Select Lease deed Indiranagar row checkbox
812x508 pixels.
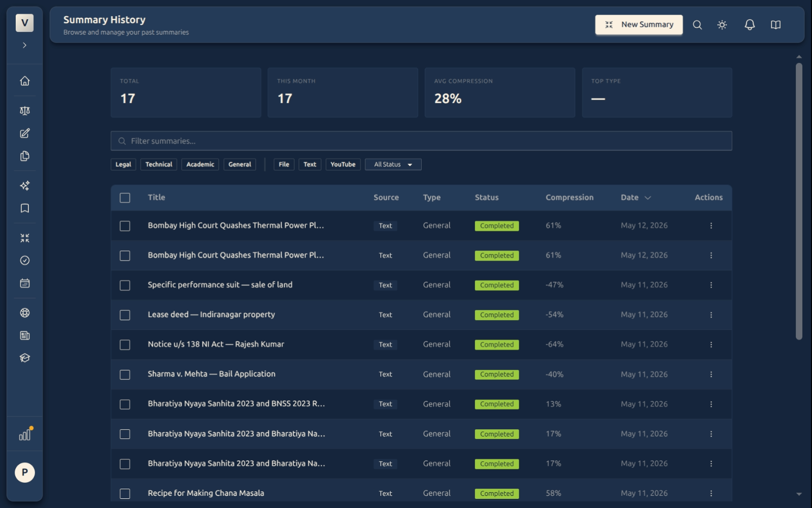tap(125, 315)
